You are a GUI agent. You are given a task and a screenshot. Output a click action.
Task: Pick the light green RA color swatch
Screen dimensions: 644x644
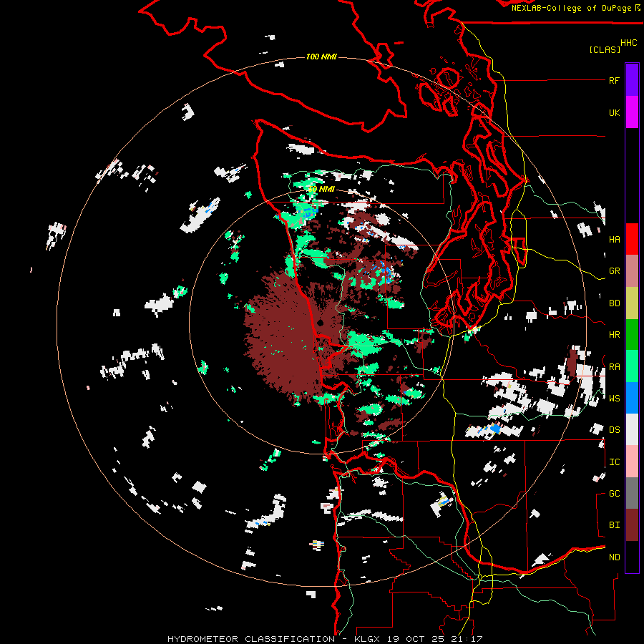point(632,366)
